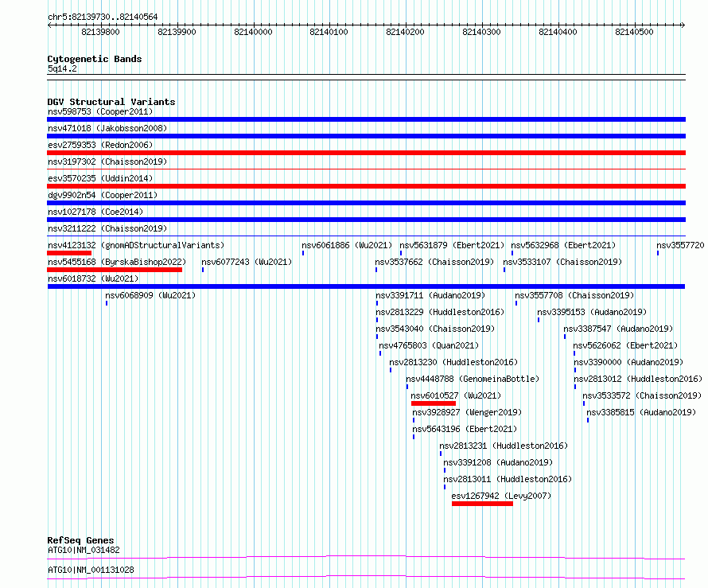This screenshot has width=708, height=588.
Task: Click the 82140300 ruler position
Action: pos(481,32)
